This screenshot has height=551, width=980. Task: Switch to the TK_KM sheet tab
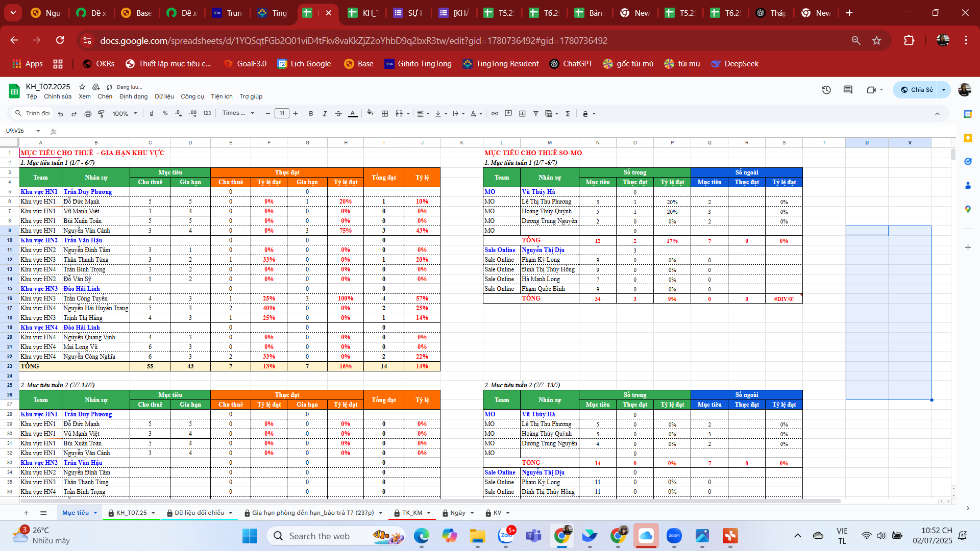(x=411, y=513)
